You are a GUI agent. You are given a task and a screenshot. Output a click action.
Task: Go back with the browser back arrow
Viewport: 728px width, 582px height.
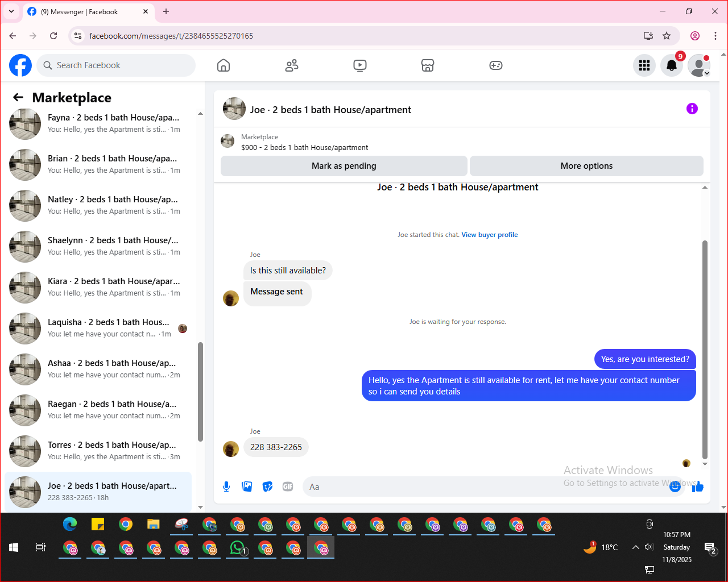tap(13, 36)
